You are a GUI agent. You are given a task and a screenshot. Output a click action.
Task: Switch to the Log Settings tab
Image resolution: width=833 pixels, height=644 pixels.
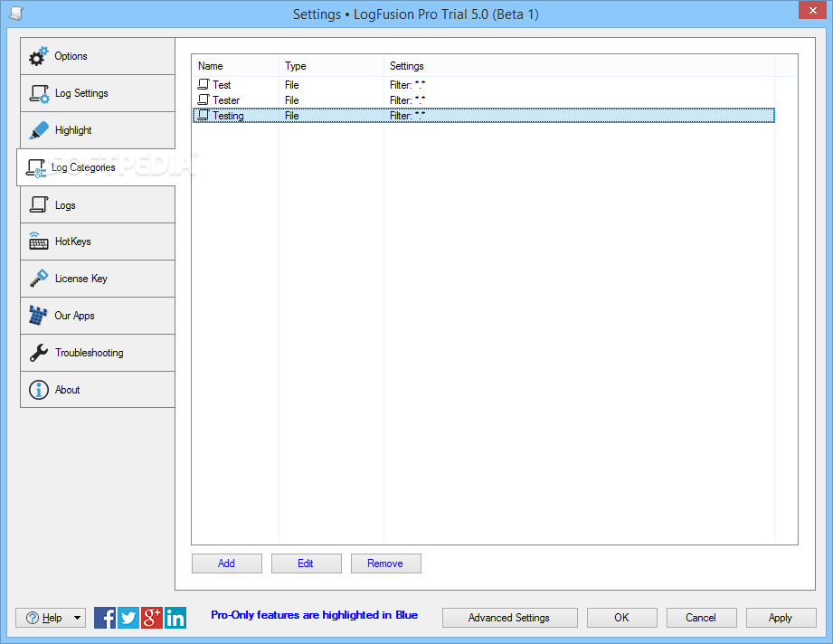click(x=98, y=93)
